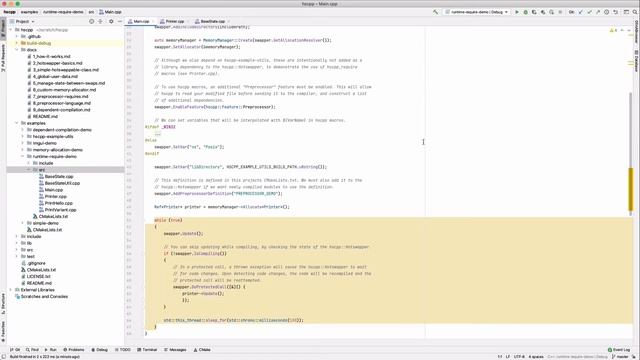The image size is (640, 360).
Task: Click the Expand/Collapse all icon in Project panel
Action: click(x=100, y=21)
